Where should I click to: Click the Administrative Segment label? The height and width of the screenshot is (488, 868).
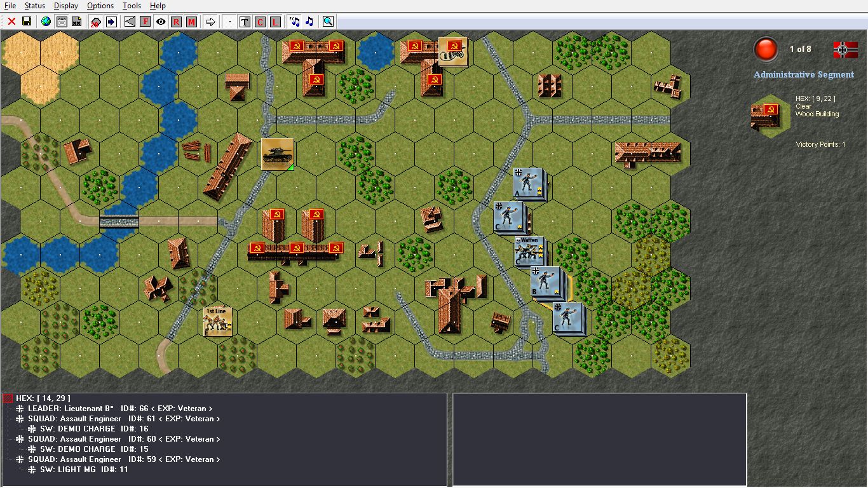[804, 74]
